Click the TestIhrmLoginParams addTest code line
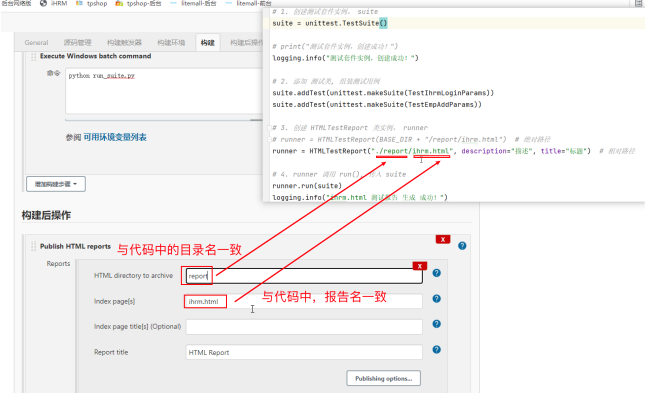645x393 pixels. click(x=383, y=93)
